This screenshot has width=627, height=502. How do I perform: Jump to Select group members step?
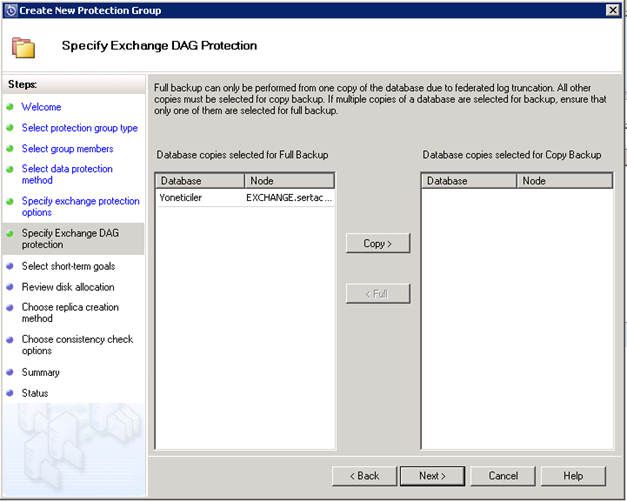(x=67, y=149)
